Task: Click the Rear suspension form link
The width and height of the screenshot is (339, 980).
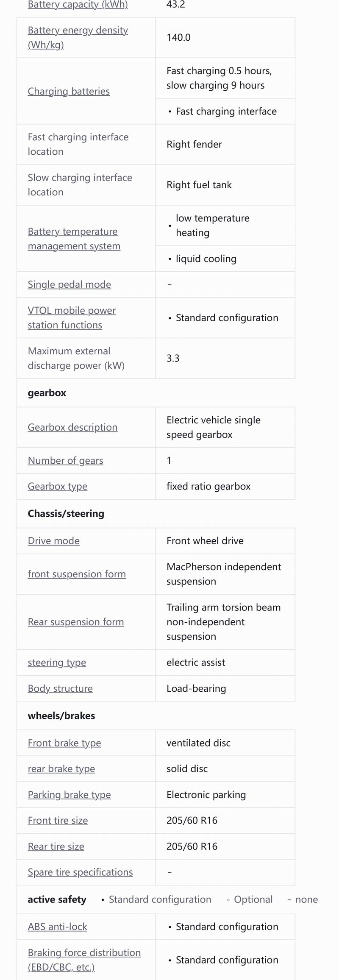Action: click(76, 622)
